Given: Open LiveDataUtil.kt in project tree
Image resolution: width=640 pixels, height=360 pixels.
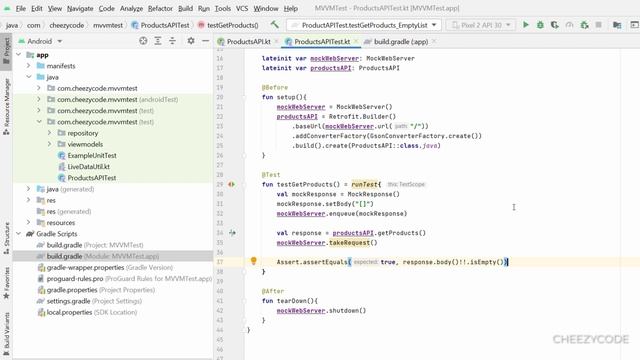Looking at the screenshot, I should coord(89,167).
